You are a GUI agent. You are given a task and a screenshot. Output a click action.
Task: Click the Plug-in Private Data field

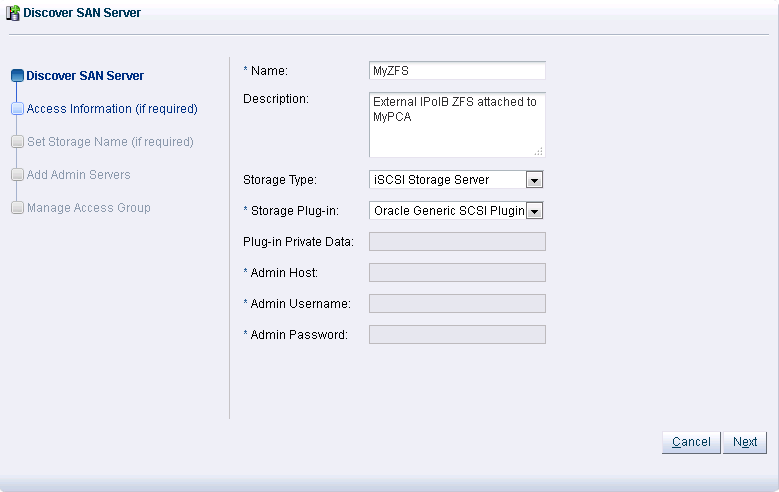[x=457, y=242]
